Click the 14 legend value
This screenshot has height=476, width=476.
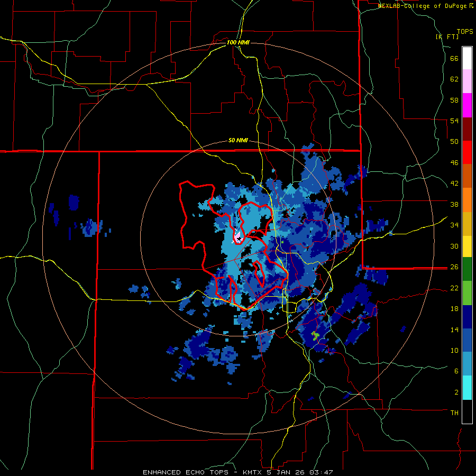click(x=454, y=329)
